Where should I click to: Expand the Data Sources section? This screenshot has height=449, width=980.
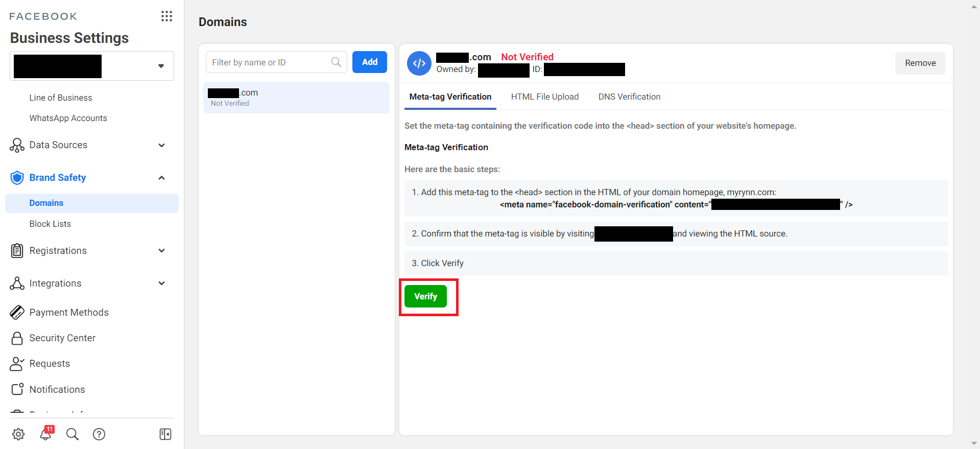162,146
